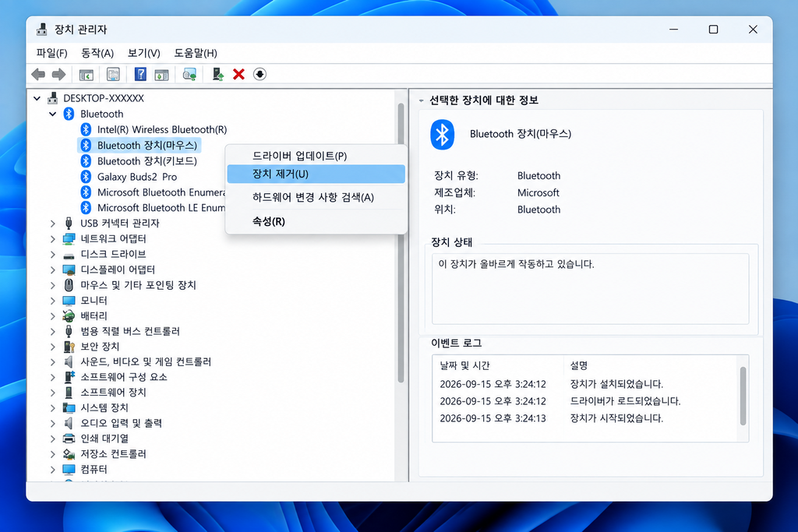Click the computer icon beside DESKTOP-XXXXXX
The height and width of the screenshot is (532, 798).
[52, 97]
